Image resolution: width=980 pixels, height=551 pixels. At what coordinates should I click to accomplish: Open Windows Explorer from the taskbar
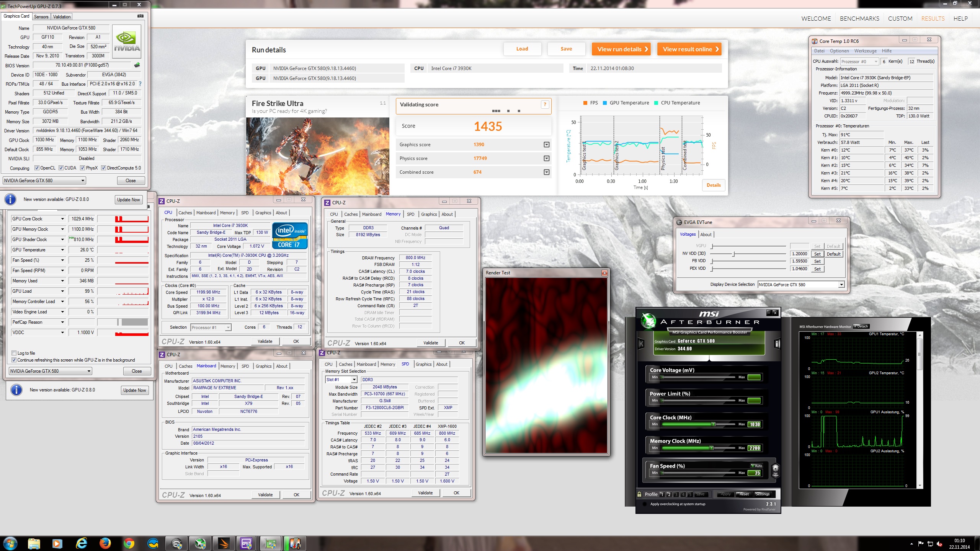(x=34, y=543)
